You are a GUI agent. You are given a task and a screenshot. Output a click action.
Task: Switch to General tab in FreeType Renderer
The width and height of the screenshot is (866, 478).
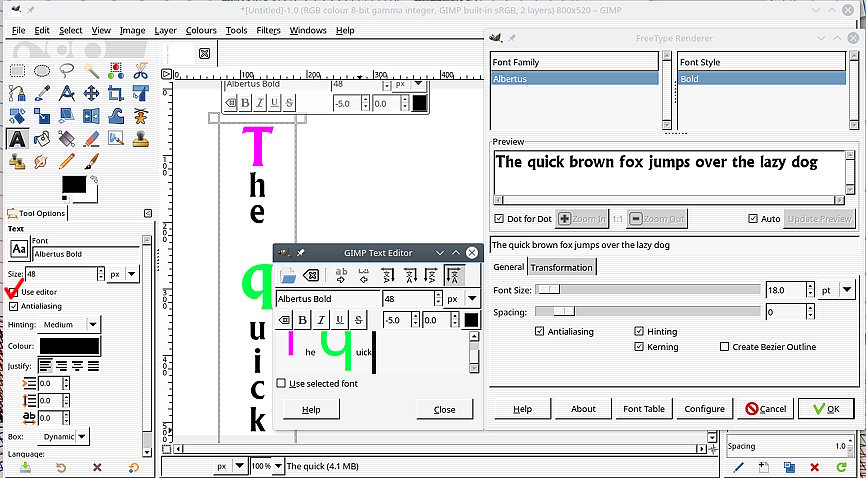pyautogui.click(x=508, y=267)
